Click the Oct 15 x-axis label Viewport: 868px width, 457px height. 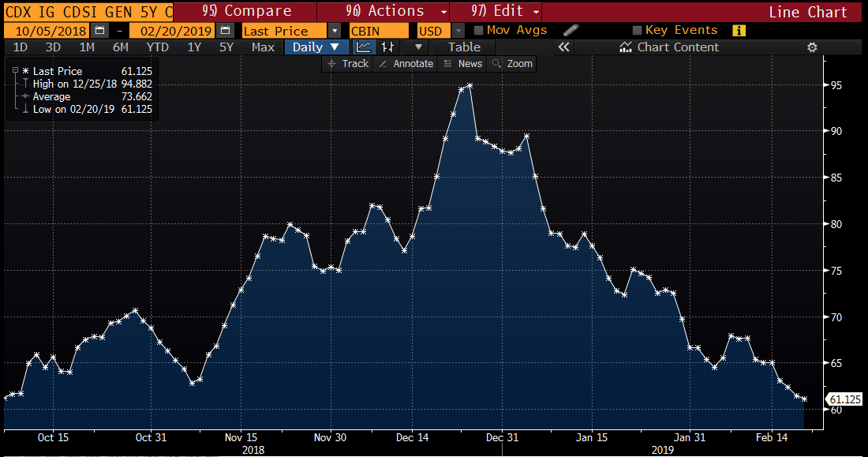pos(53,437)
